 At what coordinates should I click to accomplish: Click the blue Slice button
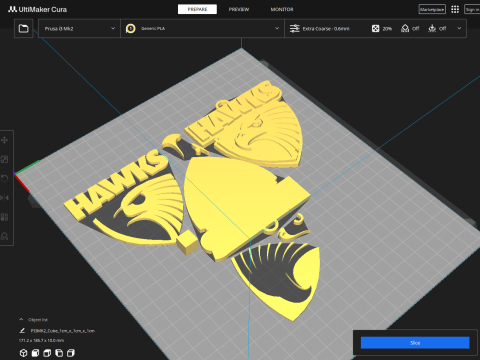pos(415,343)
